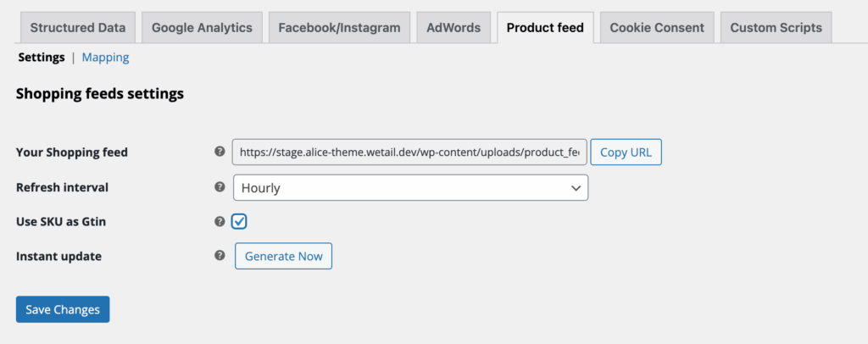Switch to the Custom Scripts tab
This screenshot has width=868, height=344.
click(x=776, y=27)
